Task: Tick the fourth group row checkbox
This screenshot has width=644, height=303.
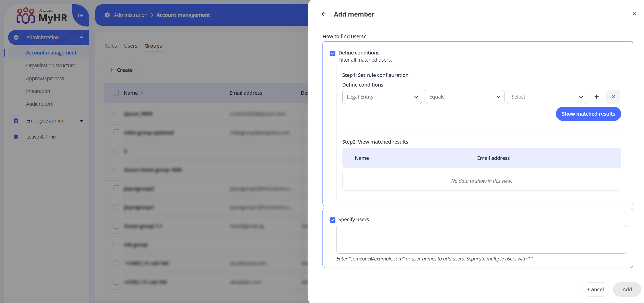Action: [116, 170]
